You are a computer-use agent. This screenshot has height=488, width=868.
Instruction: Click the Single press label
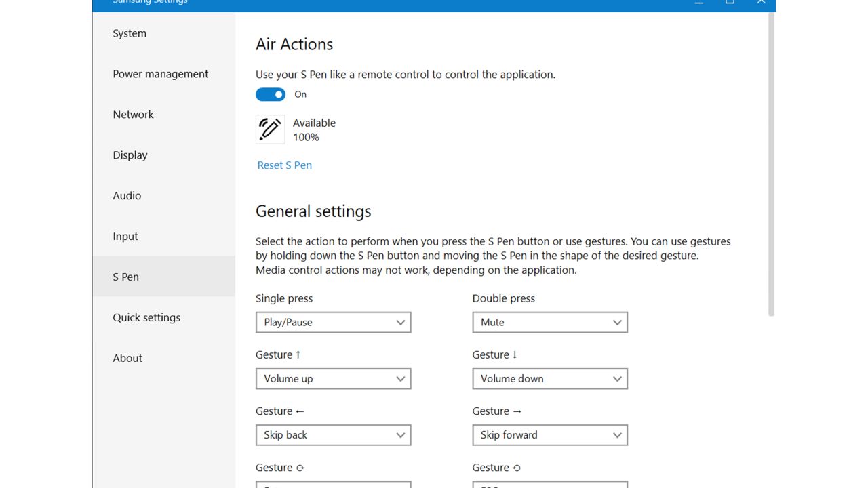pyautogui.click(x=284, y=298)
